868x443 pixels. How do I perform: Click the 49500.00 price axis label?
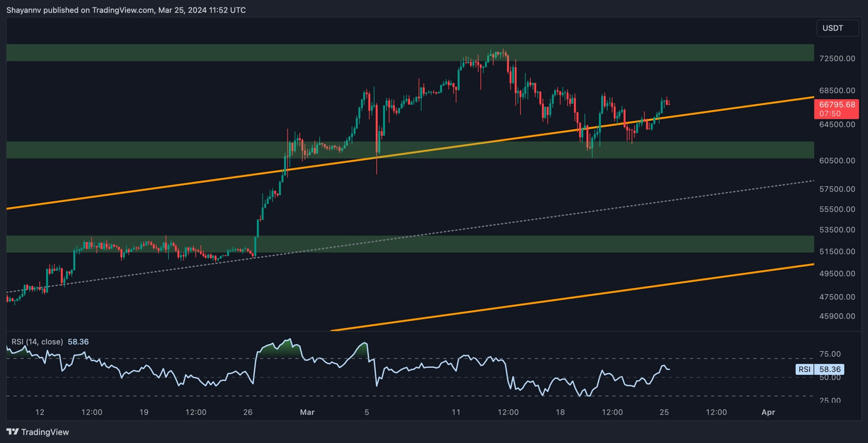(837, 273)
